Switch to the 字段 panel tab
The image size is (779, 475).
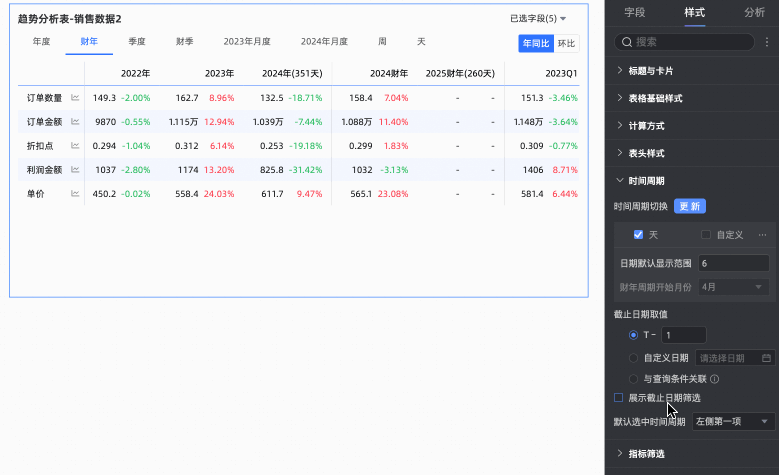click(634, 13)
